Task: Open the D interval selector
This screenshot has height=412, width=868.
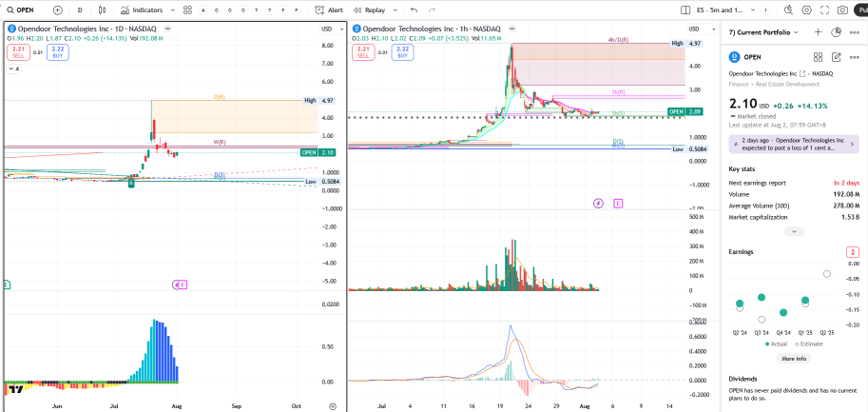Action: (80, 10)
